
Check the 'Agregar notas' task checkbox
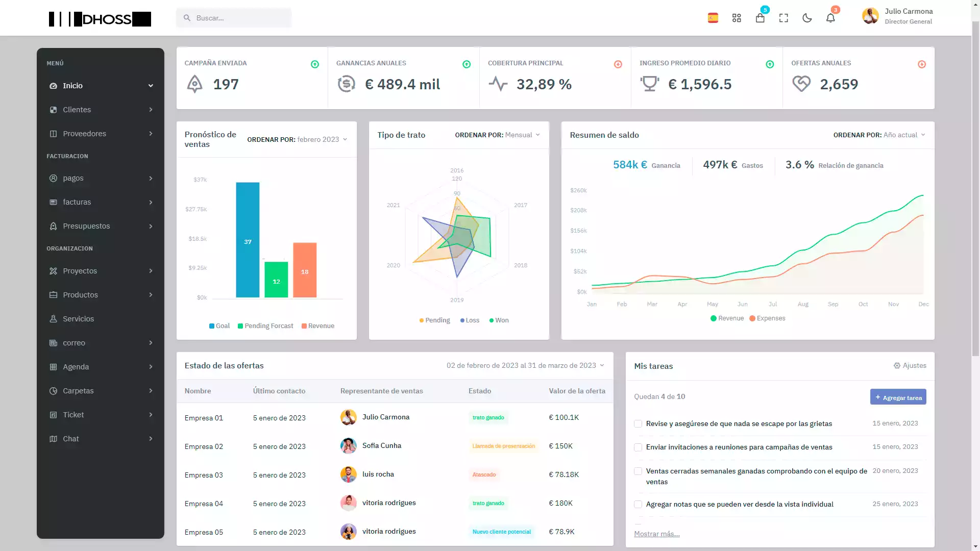(638, 505)
